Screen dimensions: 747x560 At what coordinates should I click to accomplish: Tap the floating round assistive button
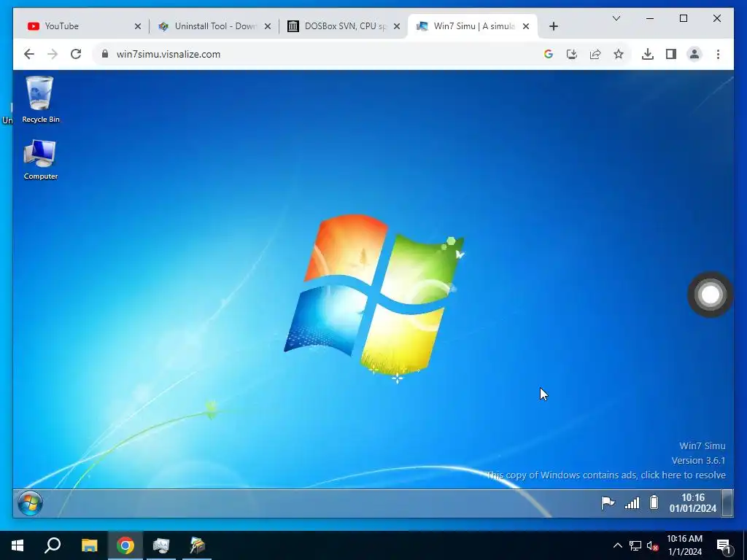(710, 295)
